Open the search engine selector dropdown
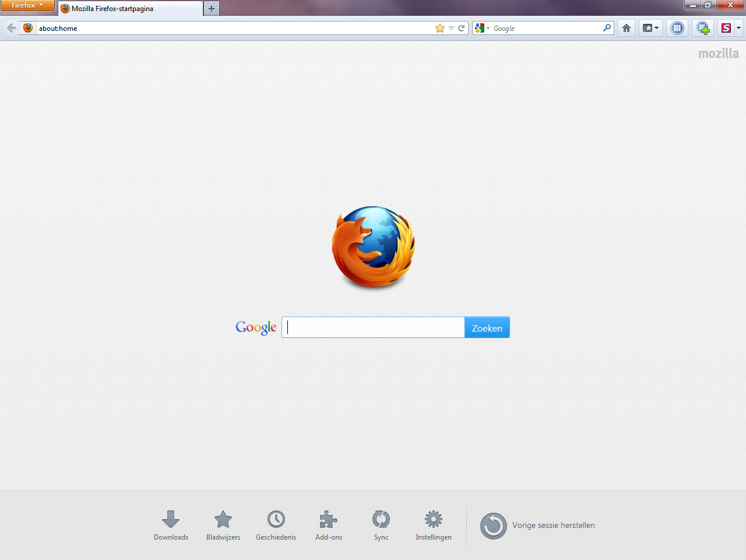Image resolution: width=746 pixels, height=560 pixels. point(482,28)
